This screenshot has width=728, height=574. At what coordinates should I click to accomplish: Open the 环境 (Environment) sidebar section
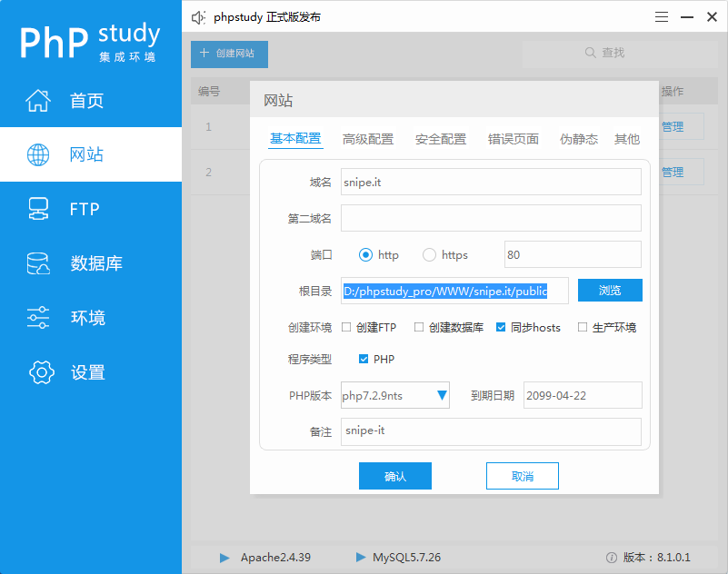pos(65,318)
